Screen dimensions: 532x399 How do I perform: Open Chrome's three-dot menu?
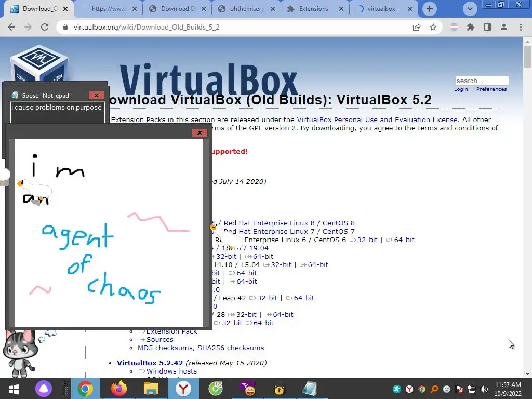[x=521, y=27]
